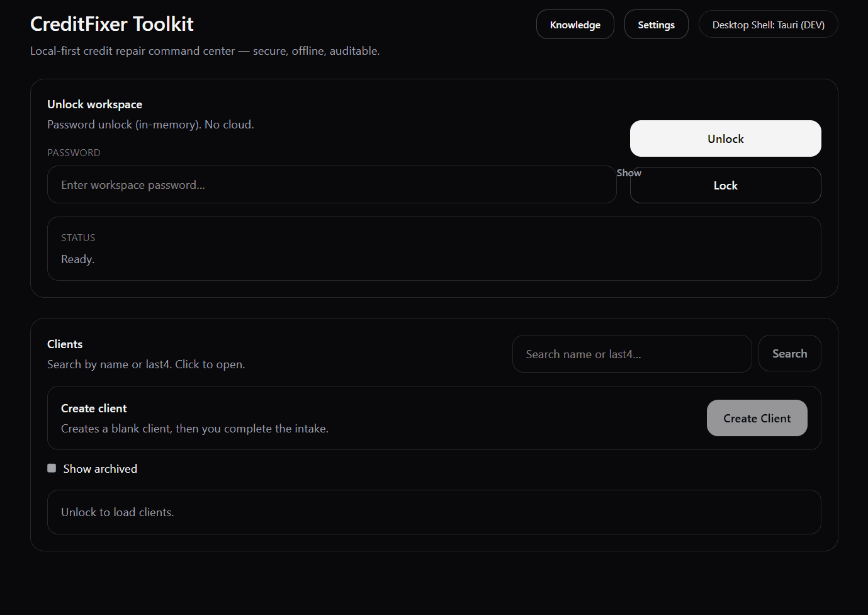The image size is (868, 615).
Task: Click the Lock button
Action: pos(725,186)
